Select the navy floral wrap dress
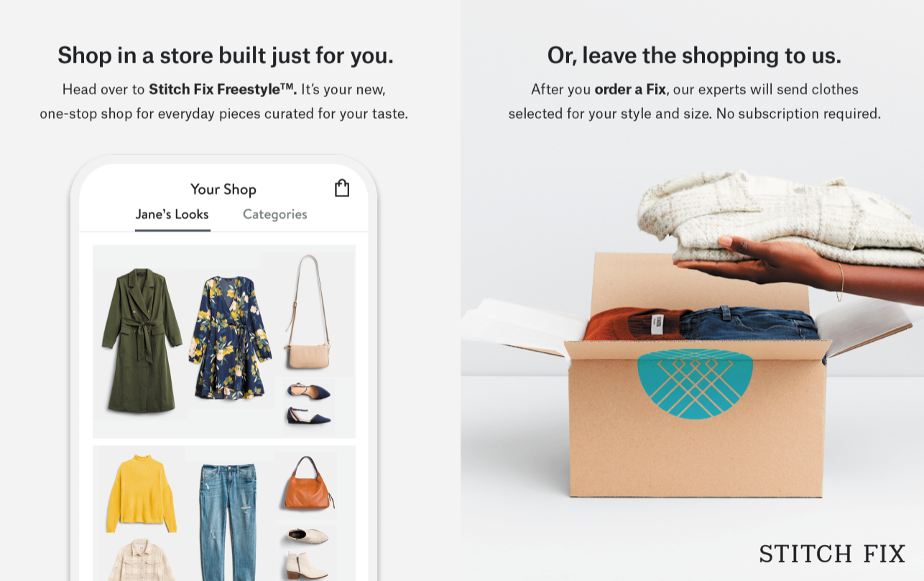 230,337
